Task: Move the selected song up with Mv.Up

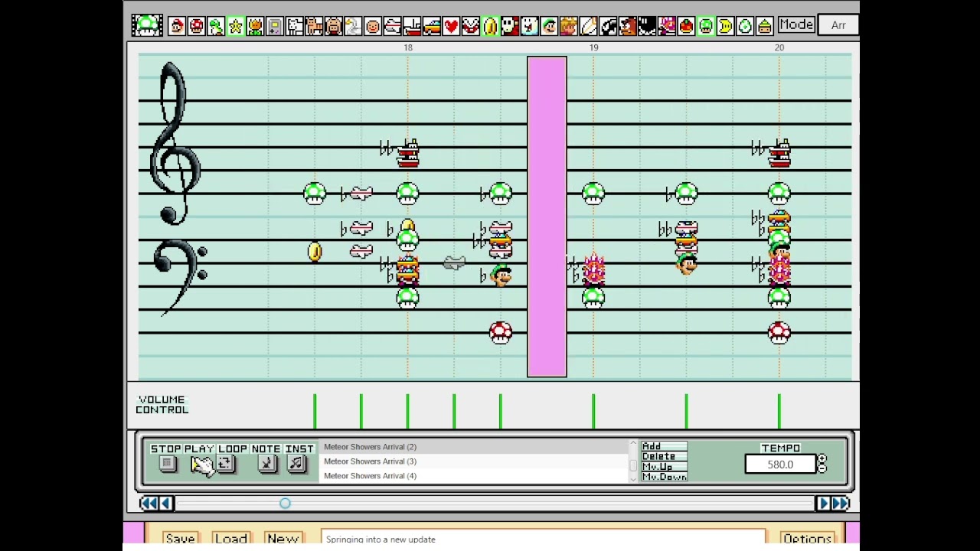Action: 664,467
